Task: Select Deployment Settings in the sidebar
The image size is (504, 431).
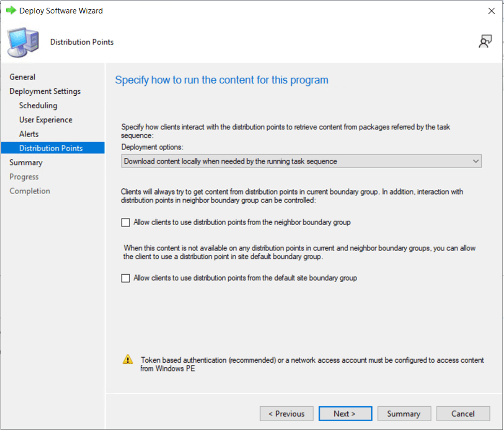Action: 45,92
